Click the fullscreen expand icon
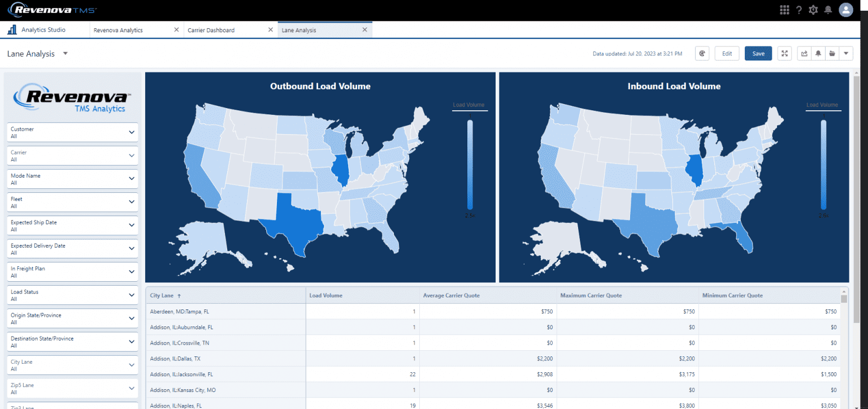This screenshot has width=868, height=409. click(x=784, y=53)
